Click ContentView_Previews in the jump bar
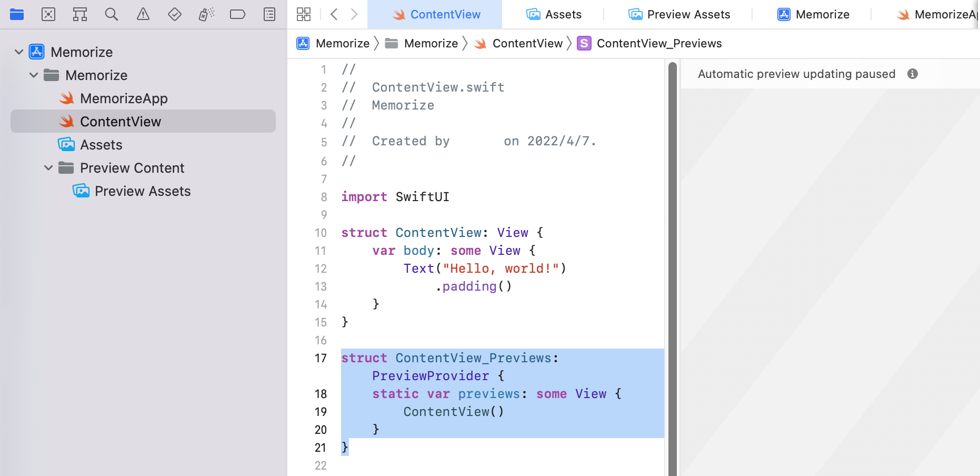The width and height of the screenshot is (980, 476). (x=649, y=43)
